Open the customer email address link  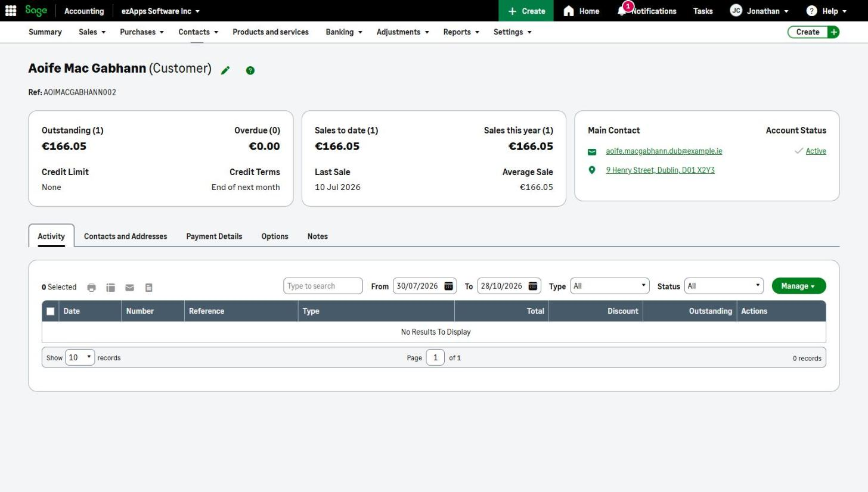[664, 151]
